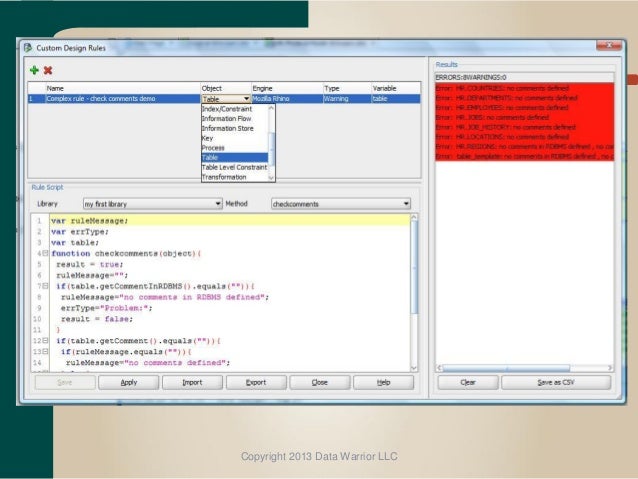Select the HR.JOB_HISTORY error result row
Viewport: 638px width, 479px height.
(x=524, y=127)
